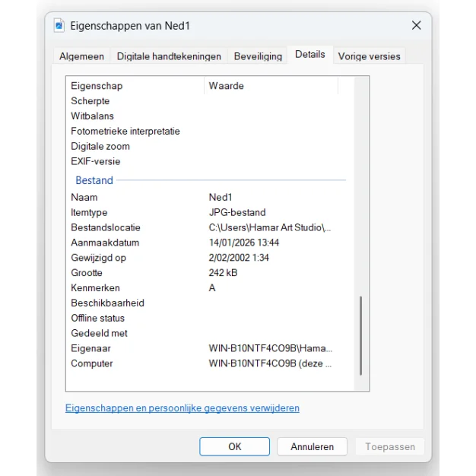
Task: Open the Vorige versies tab
Action: [369, 56]
